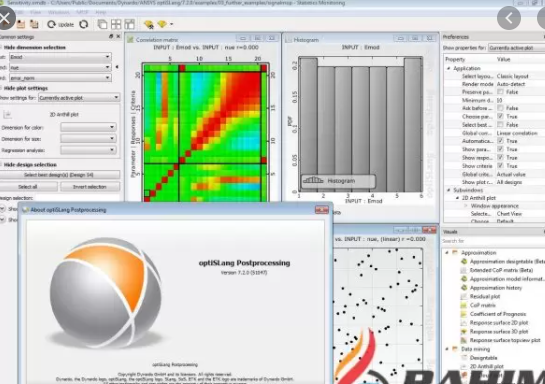Click the Histogram overlay button icon
Viewport: 545px width, 384px height.
point(313,180)
